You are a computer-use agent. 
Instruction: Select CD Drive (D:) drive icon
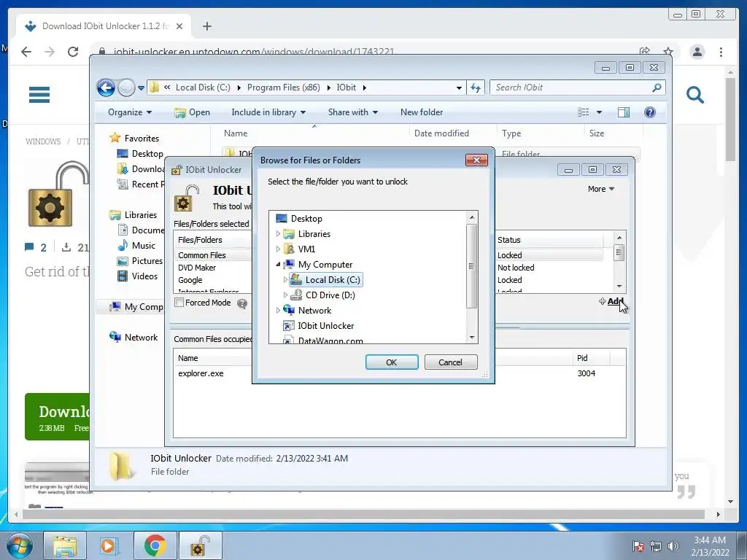(x=296, y=295)
